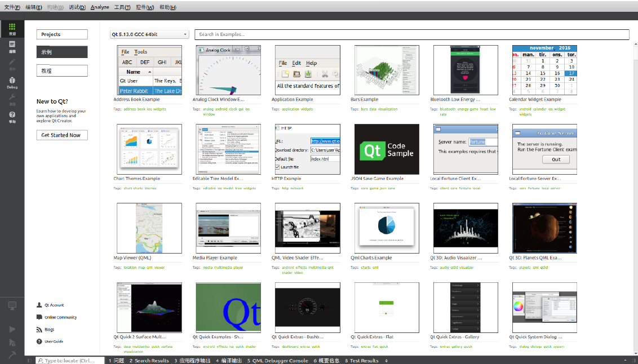Open the 编辑(E) menu
This screenshot has height=364, width=638.
pyautogui.click(x=33, y=7)
